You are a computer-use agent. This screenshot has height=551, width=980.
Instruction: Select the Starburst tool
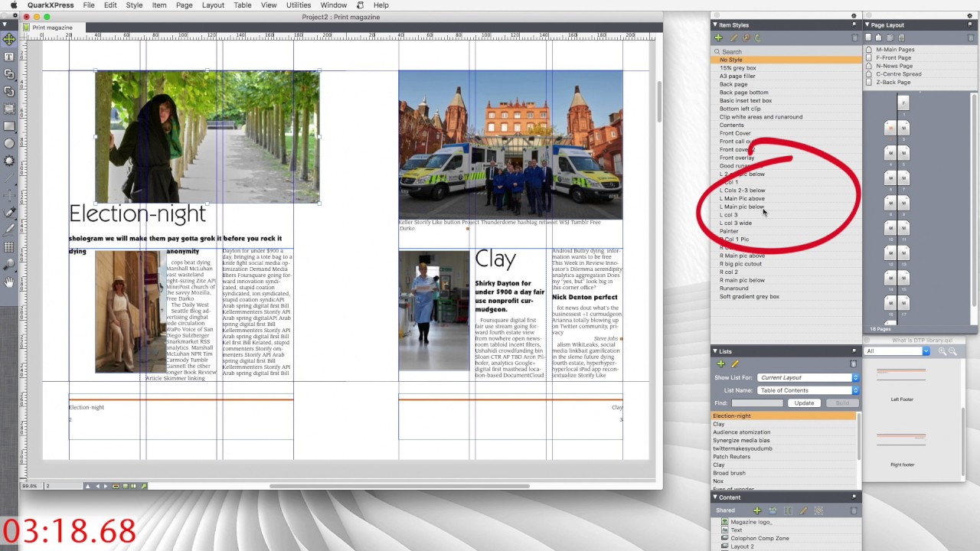9,161
